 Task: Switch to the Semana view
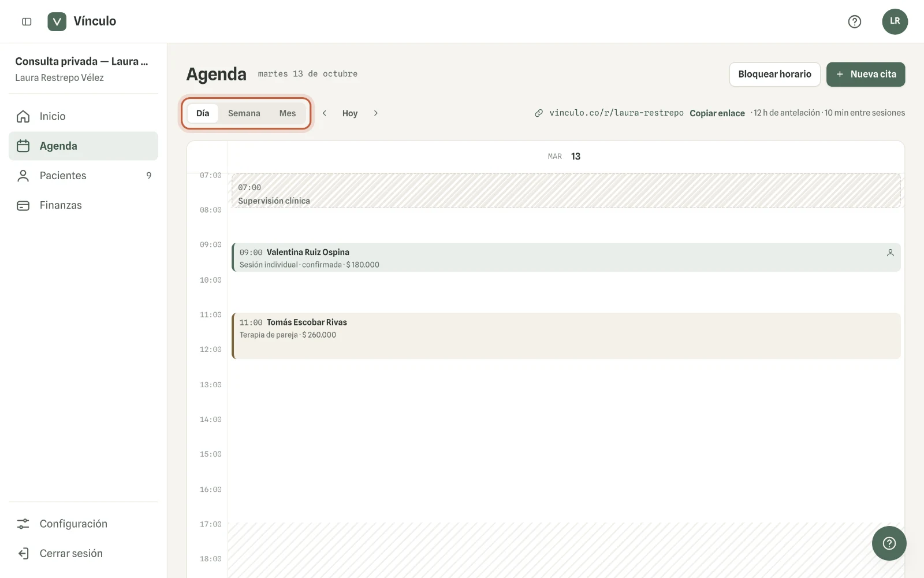244,113
